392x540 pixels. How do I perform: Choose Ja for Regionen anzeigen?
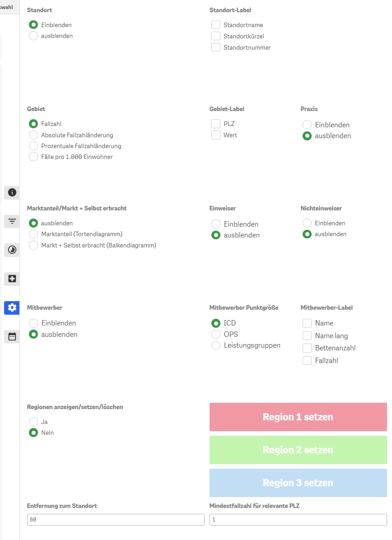tap(33, 422)
